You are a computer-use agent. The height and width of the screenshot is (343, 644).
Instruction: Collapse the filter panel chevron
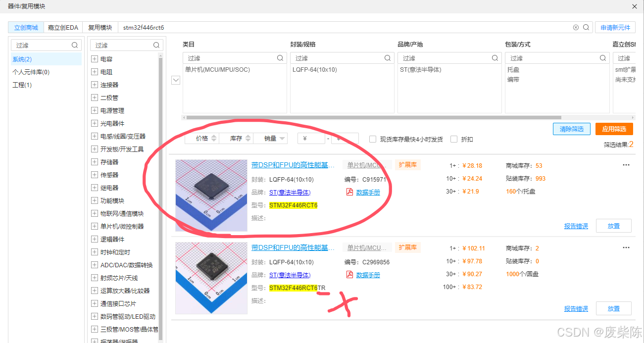pyautogui.click(x=175, y=80)
